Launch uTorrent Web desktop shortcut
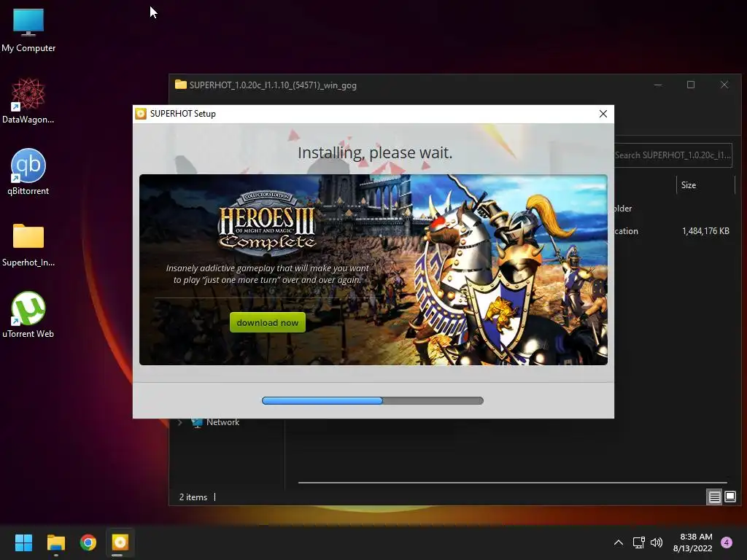This screenshot has width=747, height=560. 28,315
